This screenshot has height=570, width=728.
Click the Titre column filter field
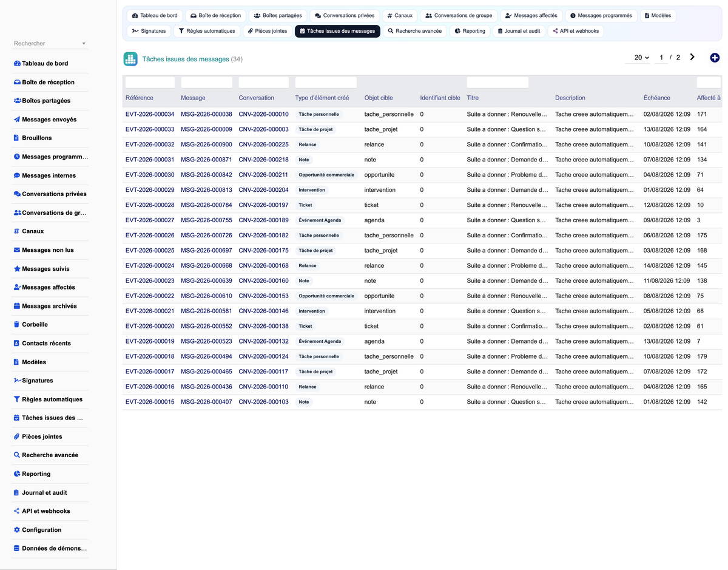coord(497,83)
